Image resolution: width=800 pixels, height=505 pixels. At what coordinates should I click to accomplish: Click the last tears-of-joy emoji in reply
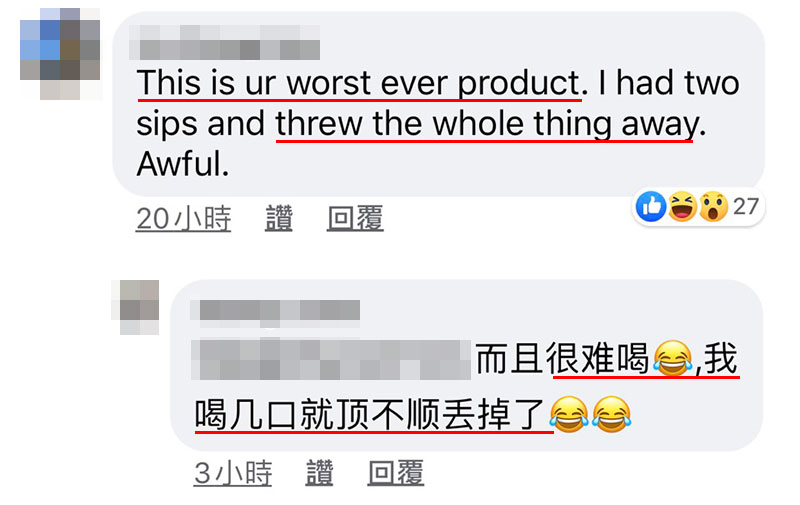[612, 414]
